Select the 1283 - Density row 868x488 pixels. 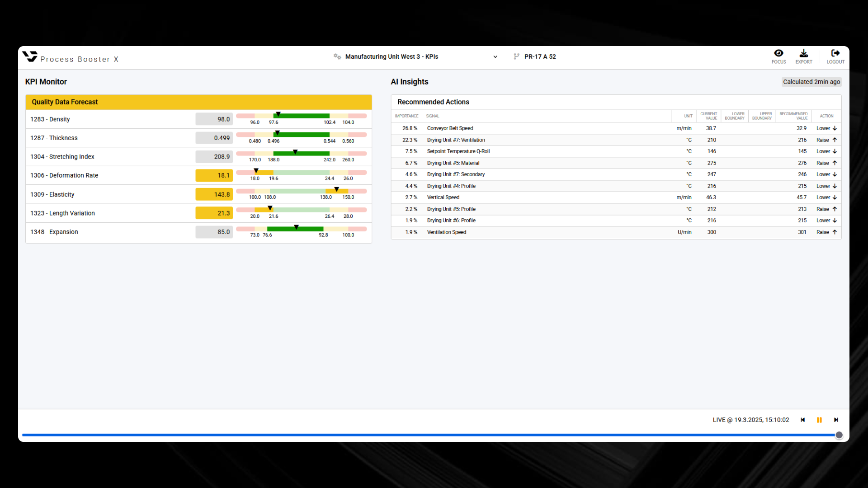(x=199, y=119)
